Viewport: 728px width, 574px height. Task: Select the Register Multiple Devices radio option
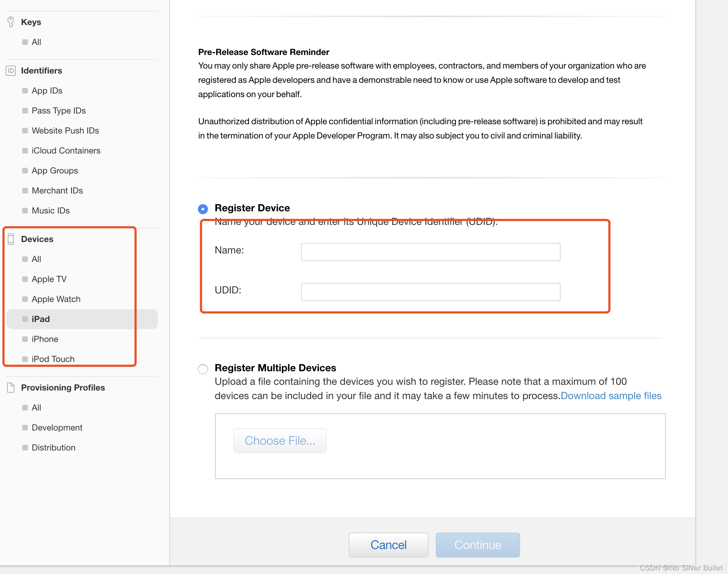tap(203, 369)
